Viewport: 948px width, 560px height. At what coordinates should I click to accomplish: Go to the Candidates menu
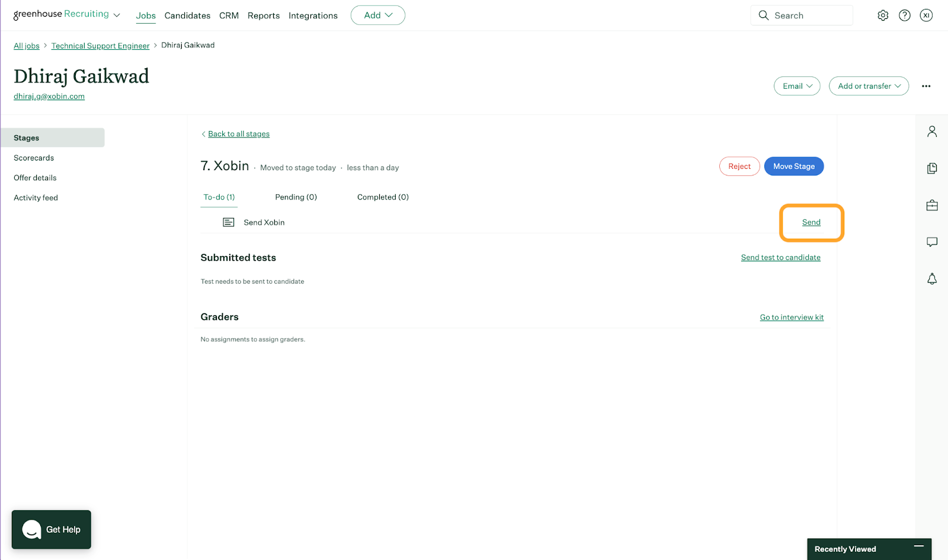[x=187, y=15]
